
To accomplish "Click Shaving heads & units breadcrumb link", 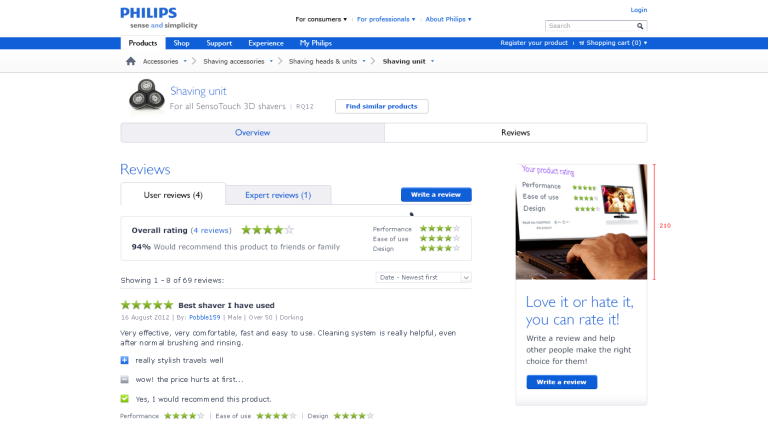I will (323, 61).
